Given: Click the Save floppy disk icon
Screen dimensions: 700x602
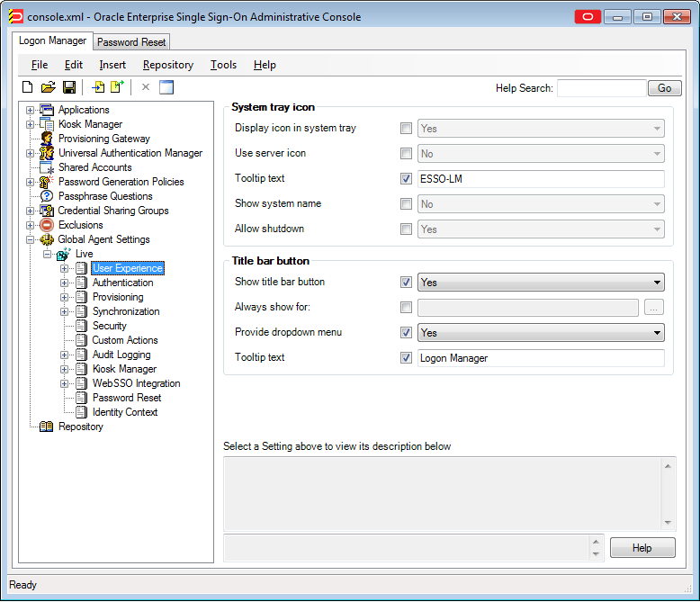Looking at the screenshot, I should click(69, 87).
